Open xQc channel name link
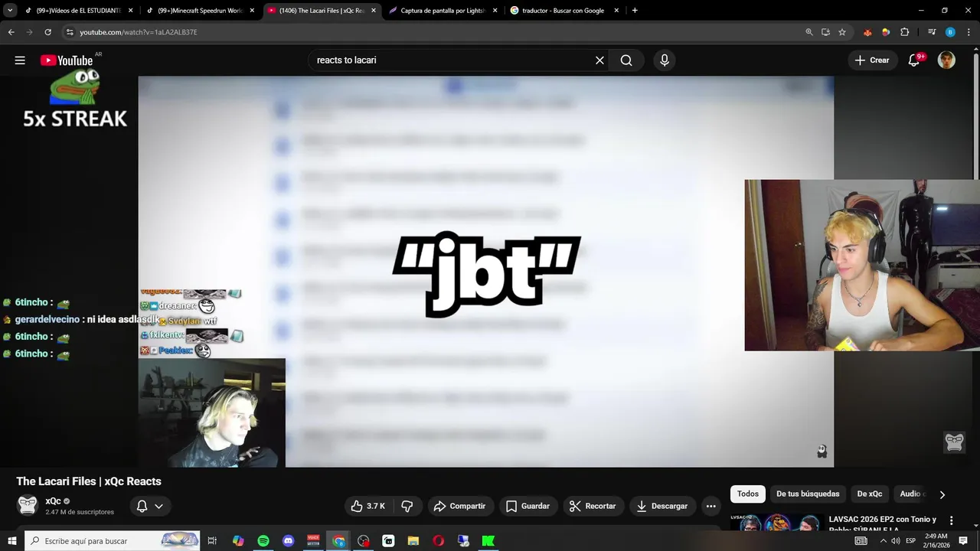Image resolution: width=980 pixels, height=551 pixels. click(x=53, y=501)
